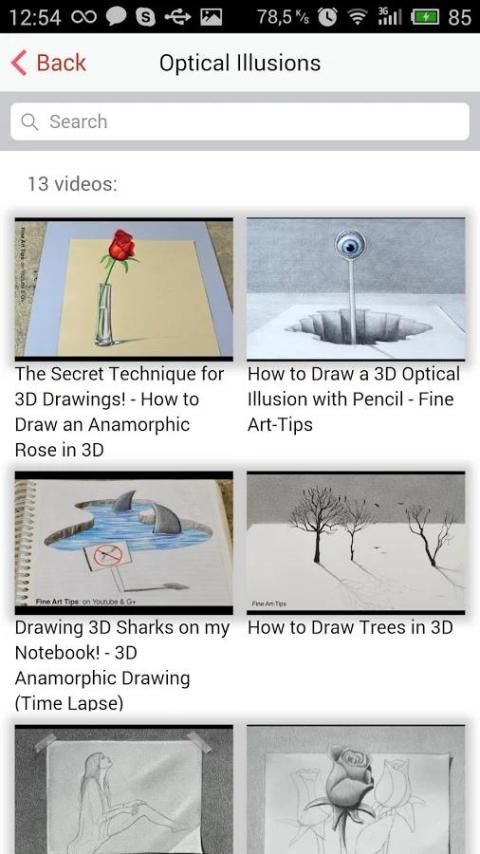Tap the battery indicator icon

coord(426,18)
